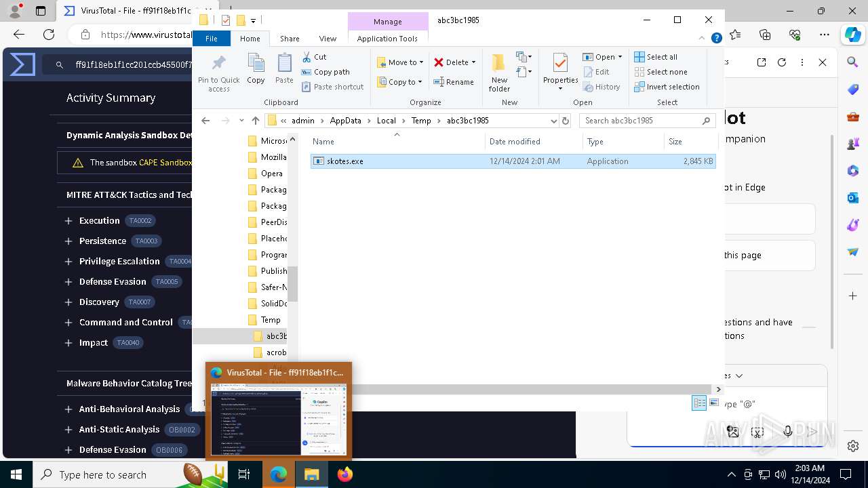Open the address bar history dropdown
Viewport: 868px width, 488px height.
point(553,121)
